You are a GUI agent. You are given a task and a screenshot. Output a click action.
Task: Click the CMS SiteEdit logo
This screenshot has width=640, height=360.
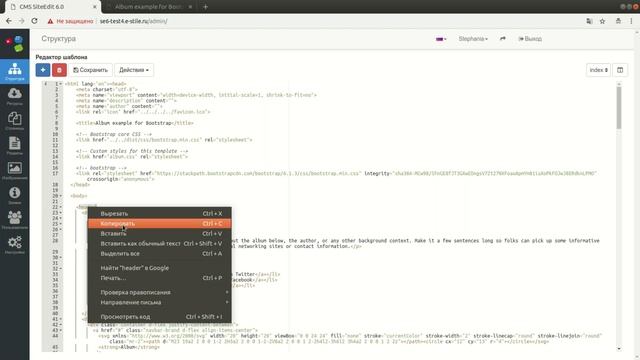pyautogui.click(x=14, y=44)
